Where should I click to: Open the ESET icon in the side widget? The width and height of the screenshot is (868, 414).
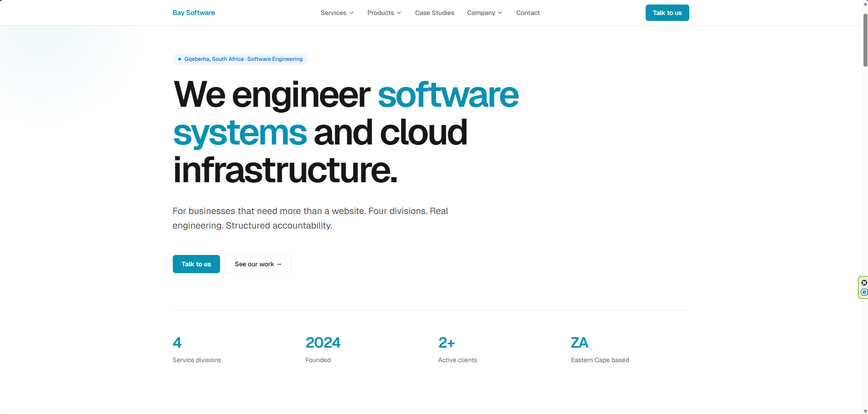864,292
